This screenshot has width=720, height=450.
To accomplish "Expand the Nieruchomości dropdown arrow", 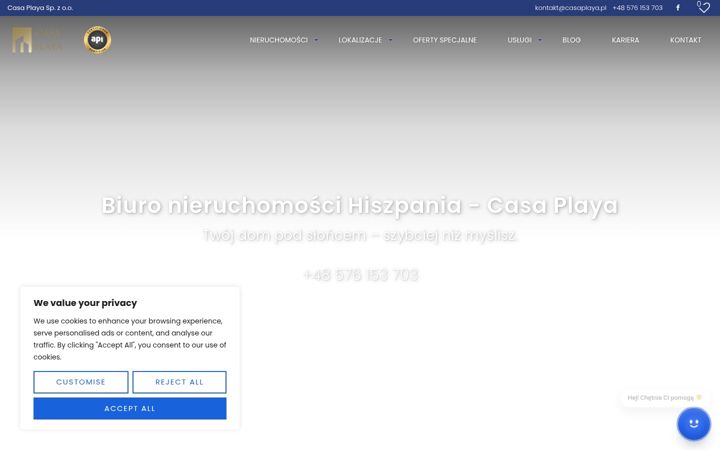I will [x=315, y=40].
